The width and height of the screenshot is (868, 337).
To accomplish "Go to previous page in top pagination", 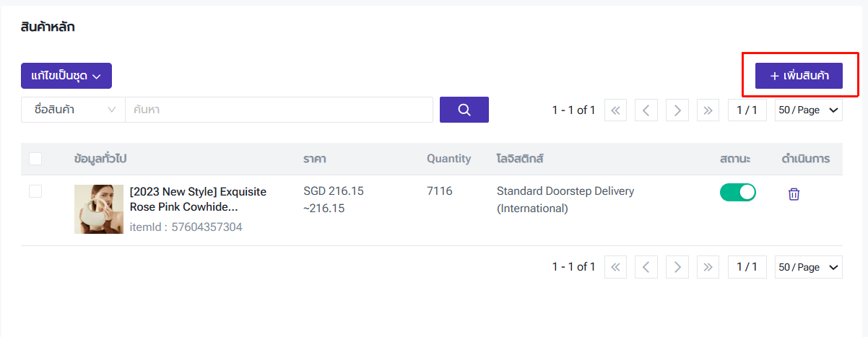I will (x=646, y=110).
